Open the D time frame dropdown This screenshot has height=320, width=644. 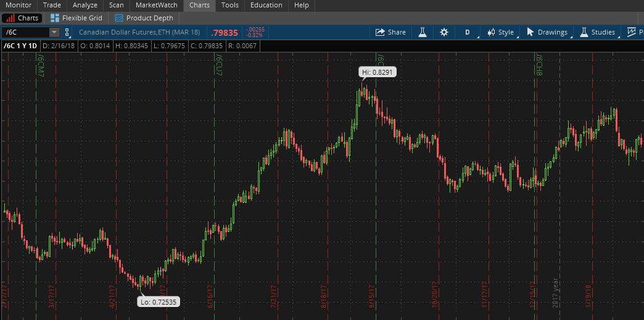pos(468,32)
